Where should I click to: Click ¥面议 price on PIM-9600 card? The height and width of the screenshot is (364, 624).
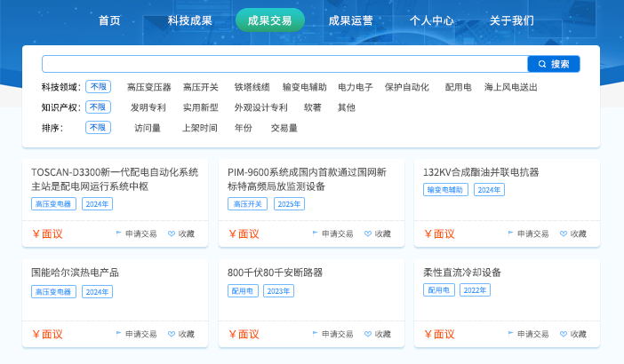(x=244, y=233)
